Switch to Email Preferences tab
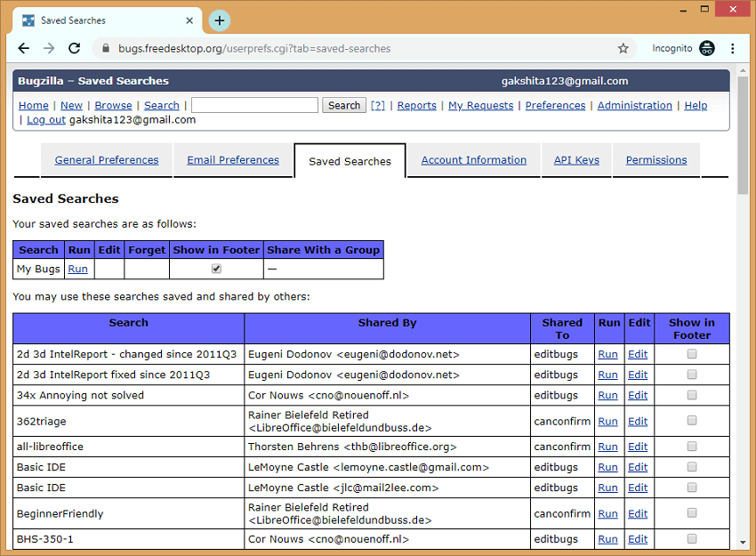756x556 pixels. (233, 160)
